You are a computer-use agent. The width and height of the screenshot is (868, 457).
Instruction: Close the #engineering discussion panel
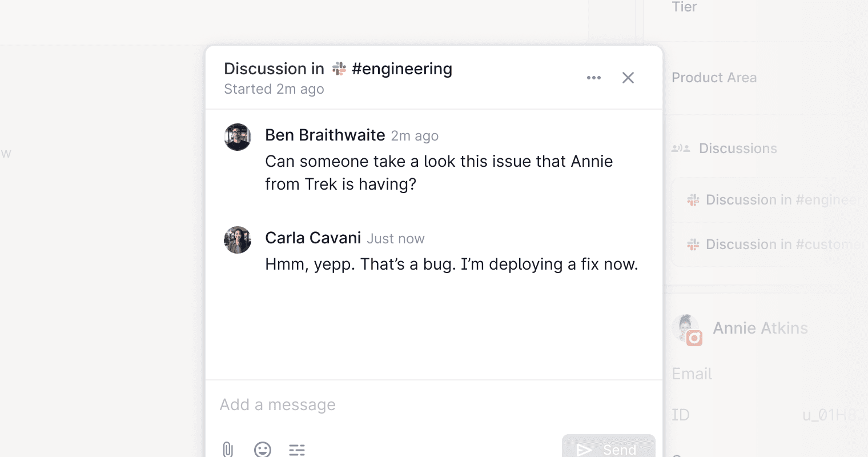628,77
